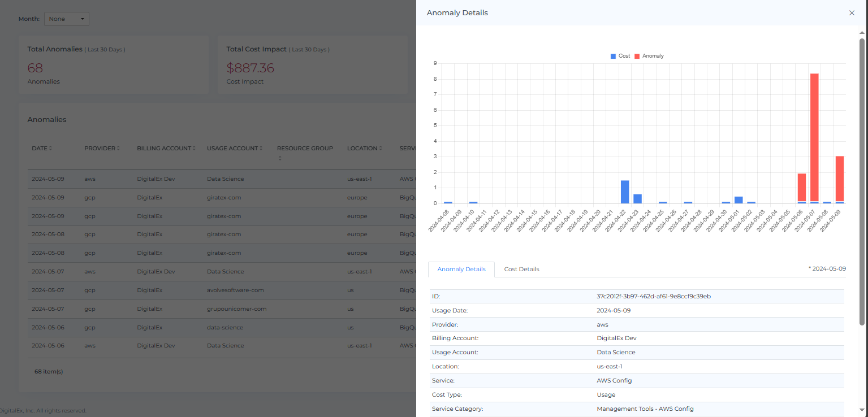Click the blue cost bar for 2024-04-22
Image resolution: width=868 pixels, height=417 pixels.
[625, 192]
